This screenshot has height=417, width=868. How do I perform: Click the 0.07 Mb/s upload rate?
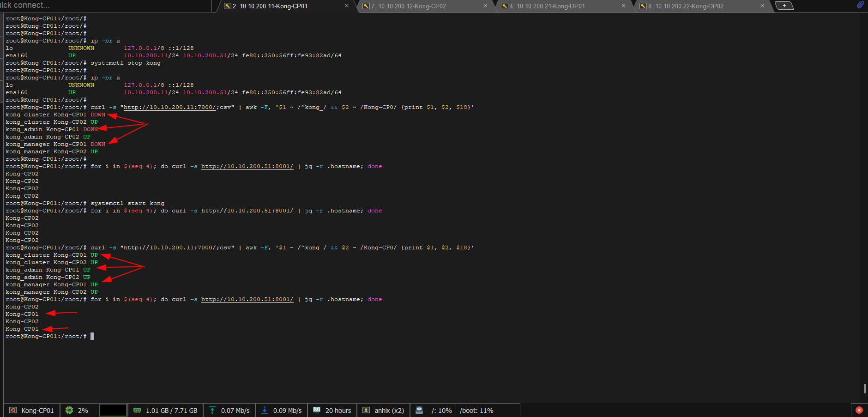235,411
